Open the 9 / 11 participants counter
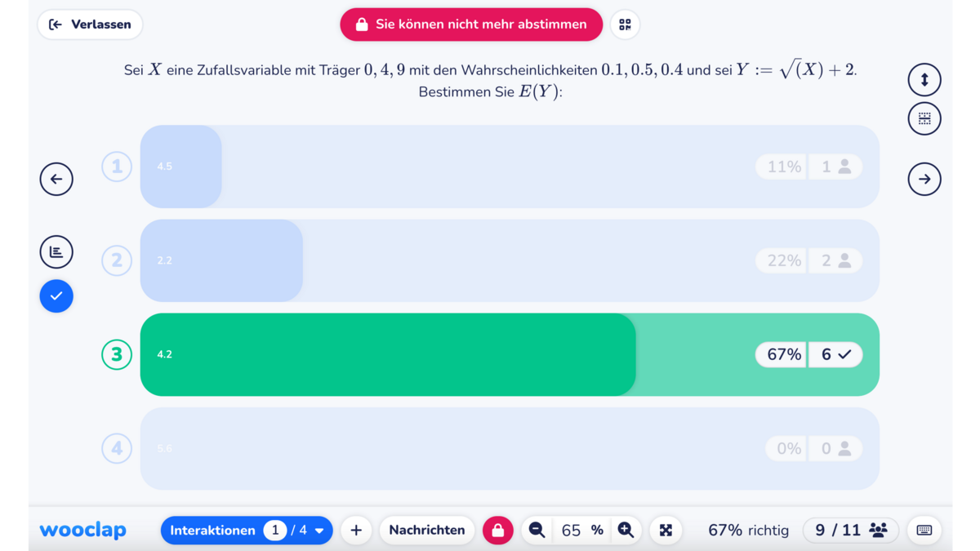980x551 pixels. pos(851,530)
